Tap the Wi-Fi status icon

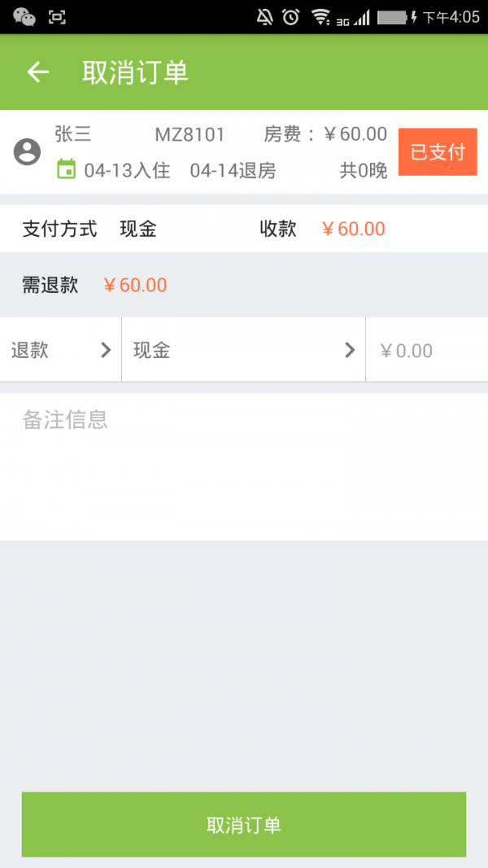coord(320,16)
